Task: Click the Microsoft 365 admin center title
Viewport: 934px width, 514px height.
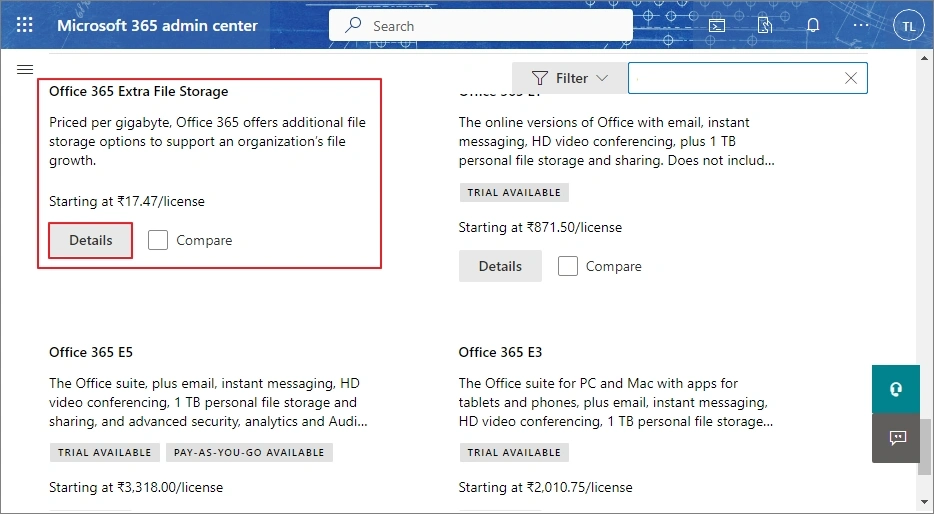Action: (157, 26)
